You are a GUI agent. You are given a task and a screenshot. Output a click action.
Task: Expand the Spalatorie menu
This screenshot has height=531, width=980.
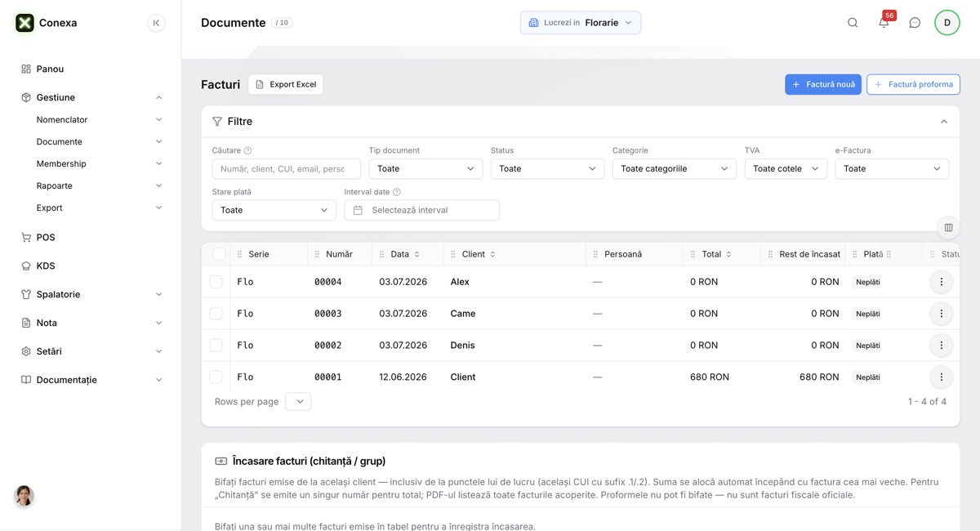(91, 295)
